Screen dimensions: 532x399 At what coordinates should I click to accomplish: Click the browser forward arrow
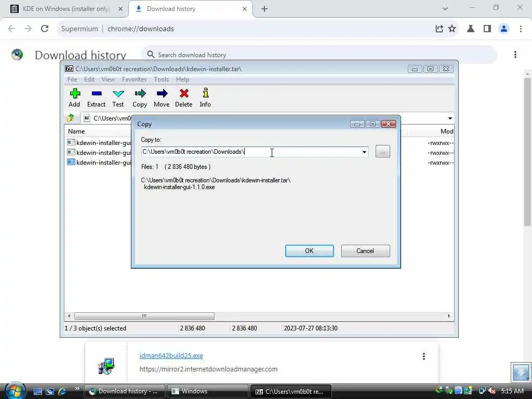click(x=28, y=29)
